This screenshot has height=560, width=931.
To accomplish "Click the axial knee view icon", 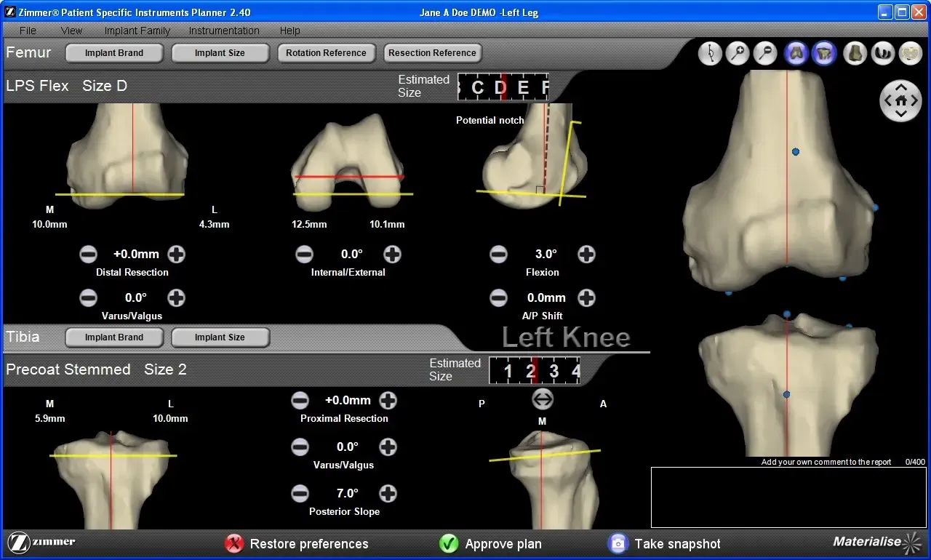I will tap(910, 53).
